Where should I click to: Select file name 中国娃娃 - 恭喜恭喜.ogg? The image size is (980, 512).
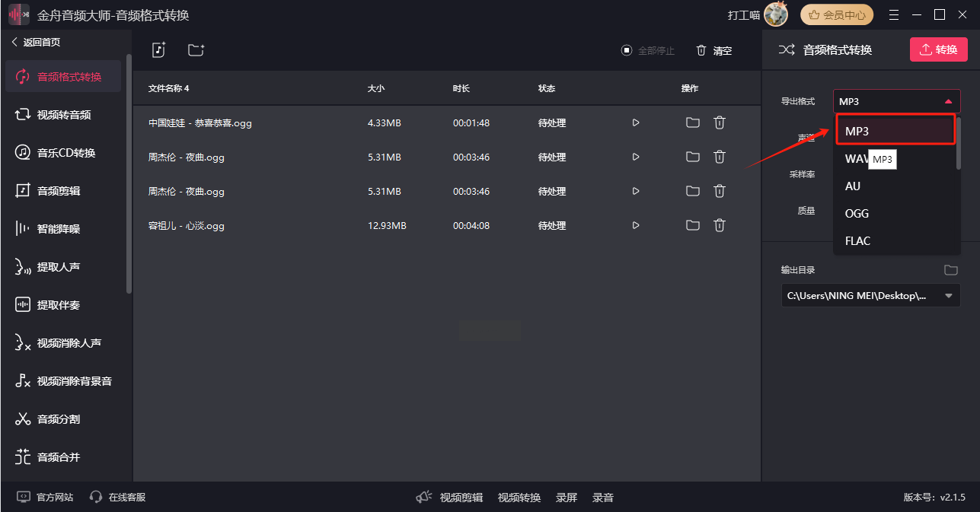[200, 122]
